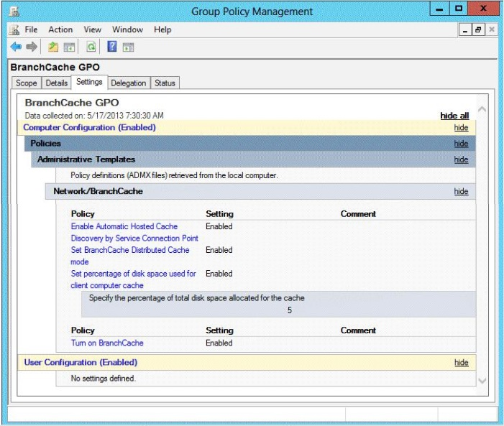
Task: Click 'Policy definitions (ADMX files)' text
Action: [174, 175]
